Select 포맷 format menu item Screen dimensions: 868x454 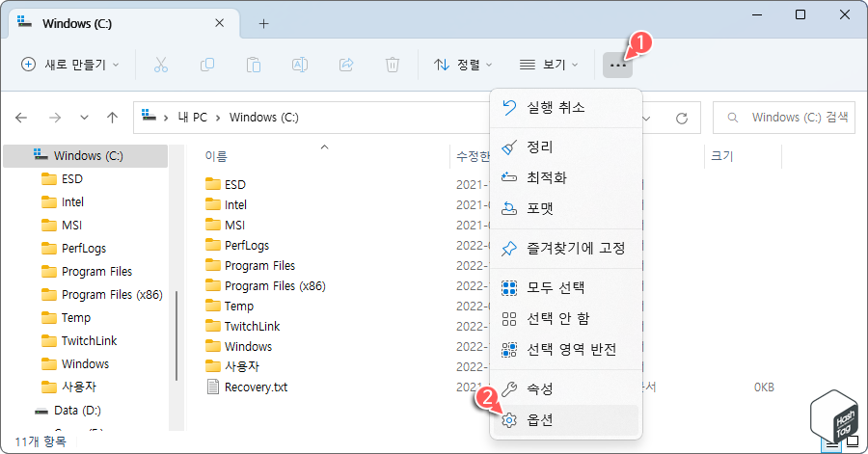pyautogui.click(x=566, y=208)
